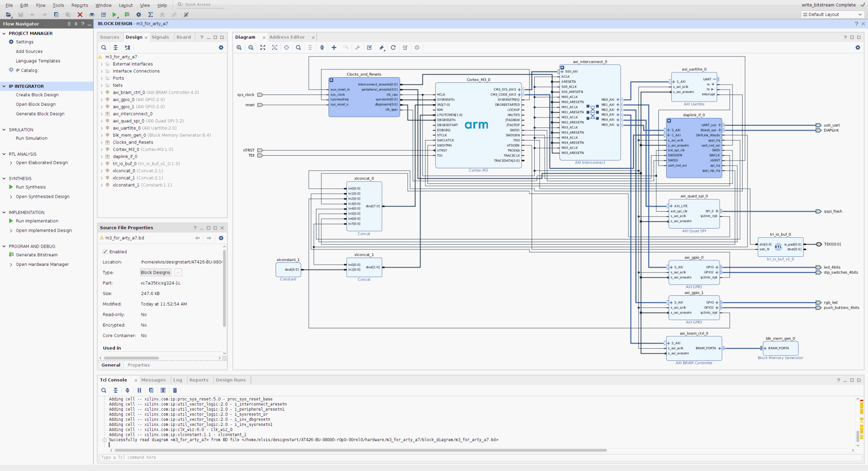Open IP Catalog
868x471 pixels.
[26, 70]
